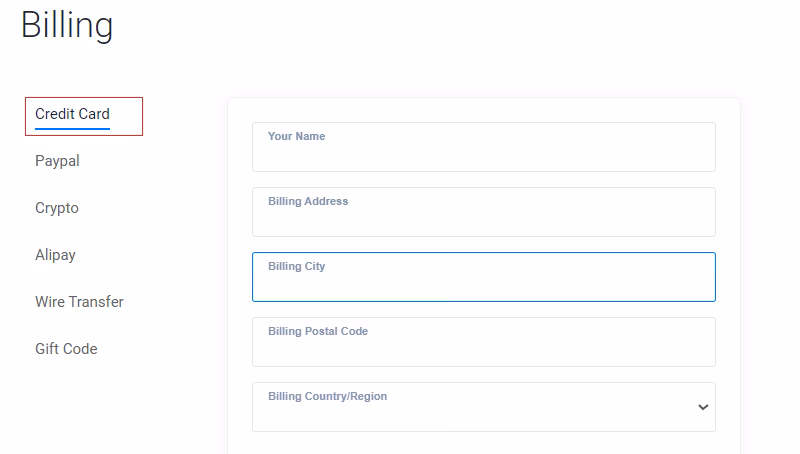Open the Crypto payment tab
The height and width of the screenshot is (454, 800).
[x=56, y=208]
